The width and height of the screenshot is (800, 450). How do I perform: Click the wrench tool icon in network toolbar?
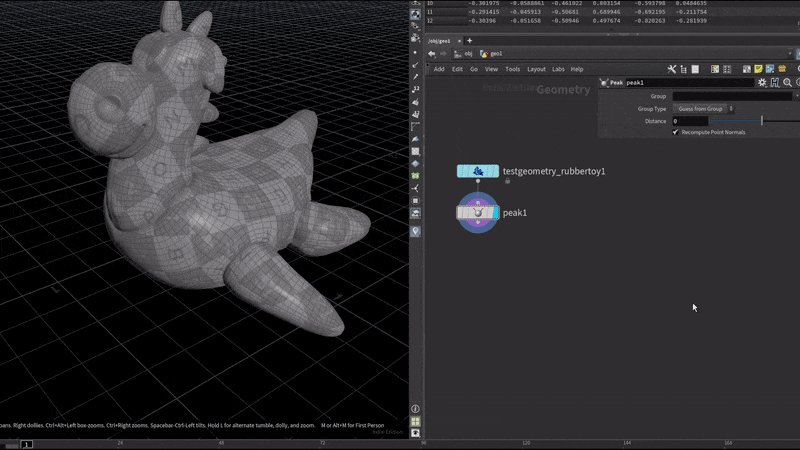(x=671, y=69)
